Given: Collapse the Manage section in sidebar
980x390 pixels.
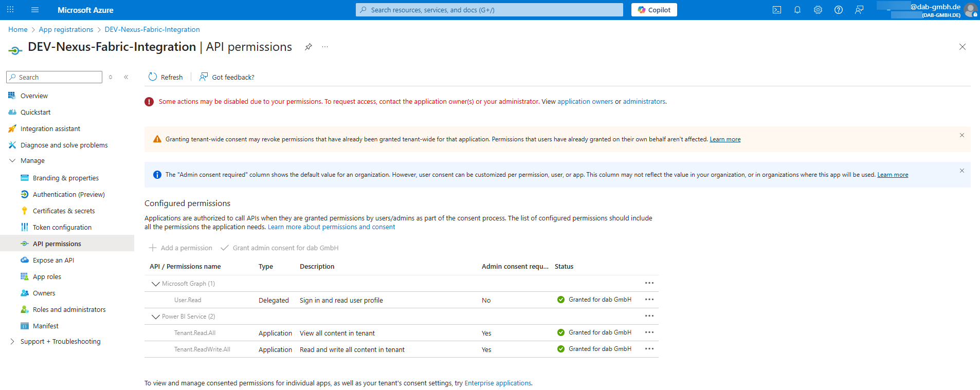Looking at the screenshot, I should [x=12, y=161].
